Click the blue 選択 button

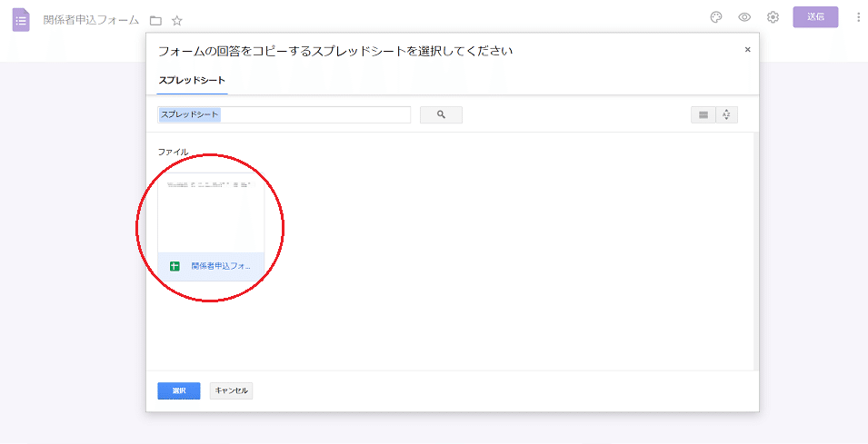pyautogui.click(x=179, y=391)
